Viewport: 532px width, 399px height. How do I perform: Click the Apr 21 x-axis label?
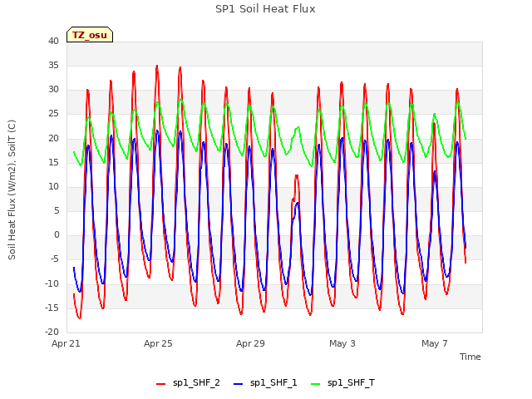[66, 343]
